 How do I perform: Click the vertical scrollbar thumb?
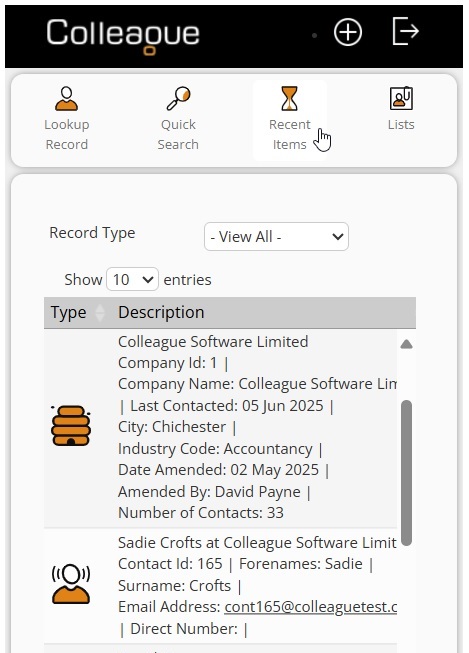407,473
